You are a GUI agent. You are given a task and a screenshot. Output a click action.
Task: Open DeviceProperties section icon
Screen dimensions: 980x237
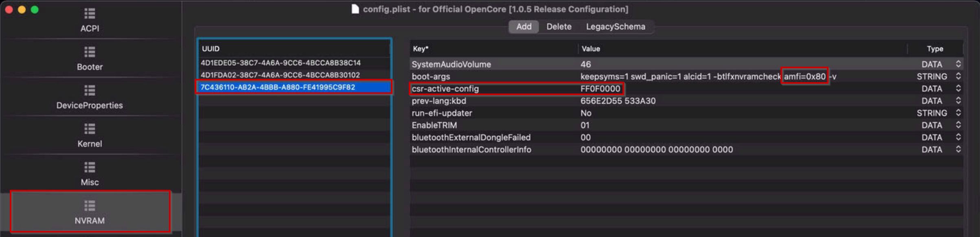click(x=90, y=91)
